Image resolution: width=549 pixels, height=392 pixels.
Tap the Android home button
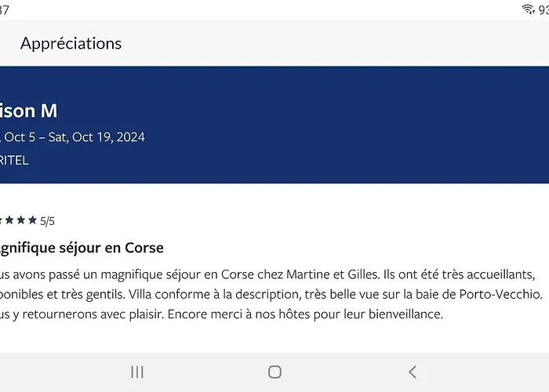274,372
